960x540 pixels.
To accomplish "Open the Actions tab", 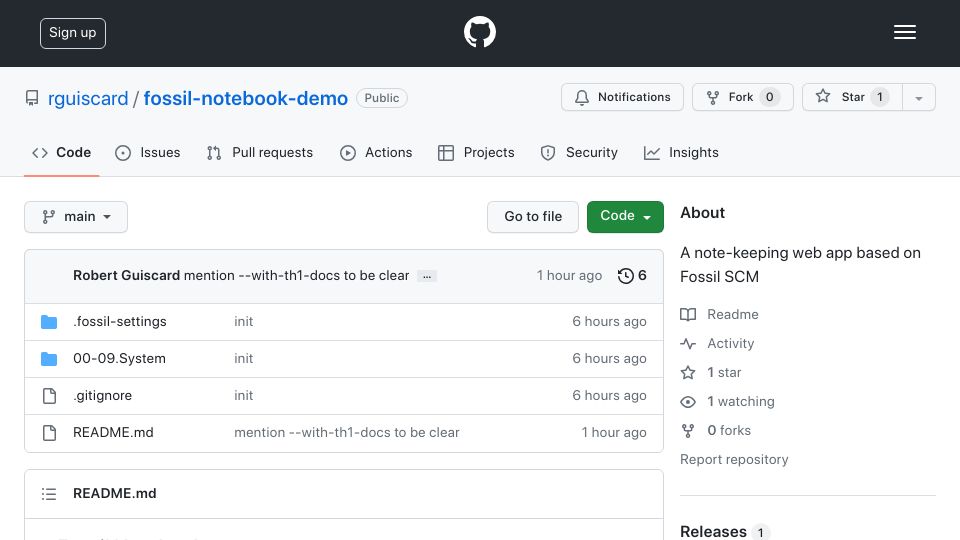I will (376, 152).
